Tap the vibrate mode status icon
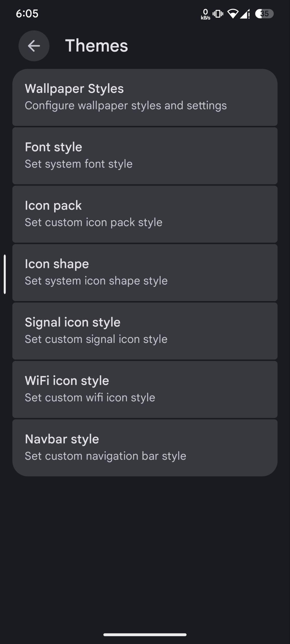This screenshot has width=290, height=644. coord(218,14)
